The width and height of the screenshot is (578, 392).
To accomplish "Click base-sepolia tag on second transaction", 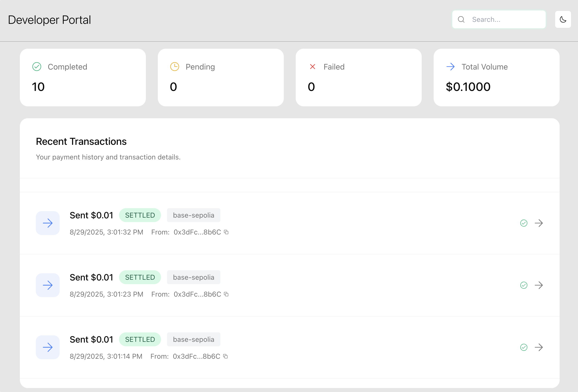I will [x=194, y=277].
